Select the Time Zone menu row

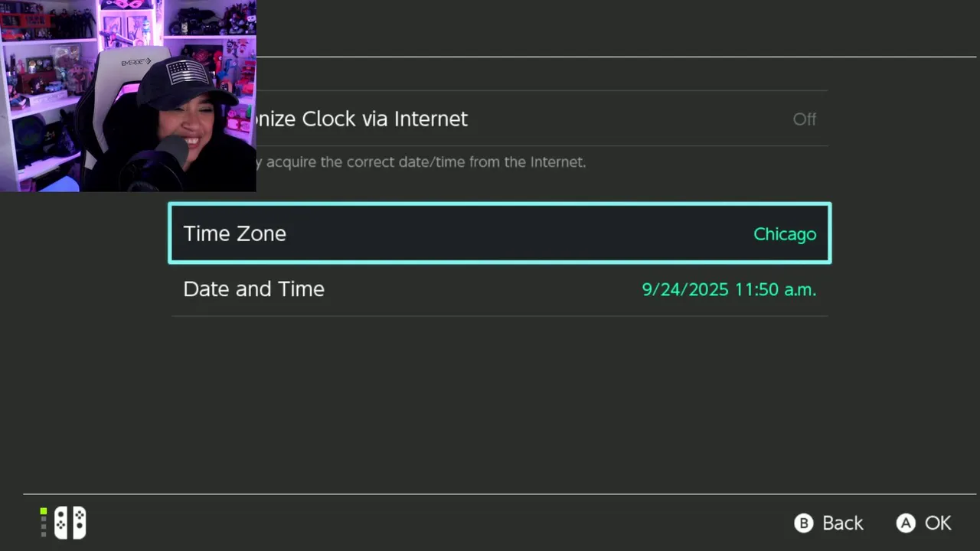[x=500, y=233]
